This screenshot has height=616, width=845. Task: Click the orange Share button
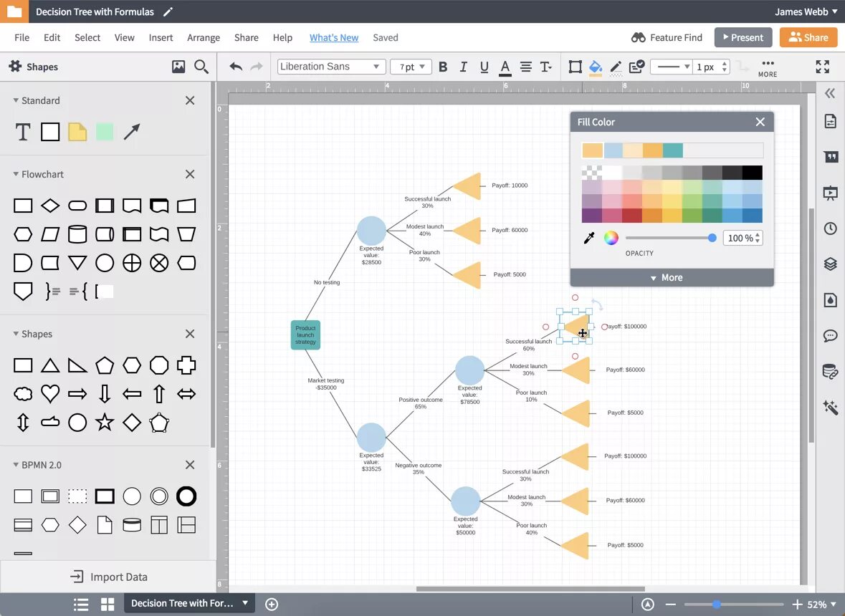click(x=808, y=37)
